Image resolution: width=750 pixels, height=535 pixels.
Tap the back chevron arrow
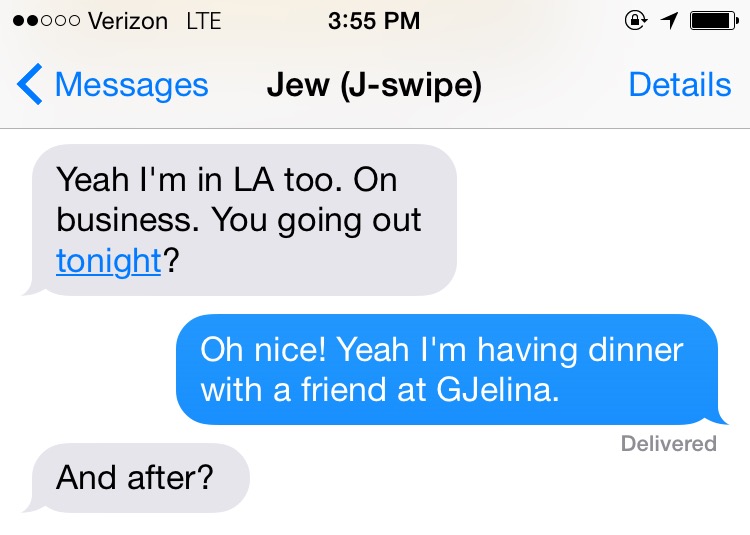click(30, 86)
